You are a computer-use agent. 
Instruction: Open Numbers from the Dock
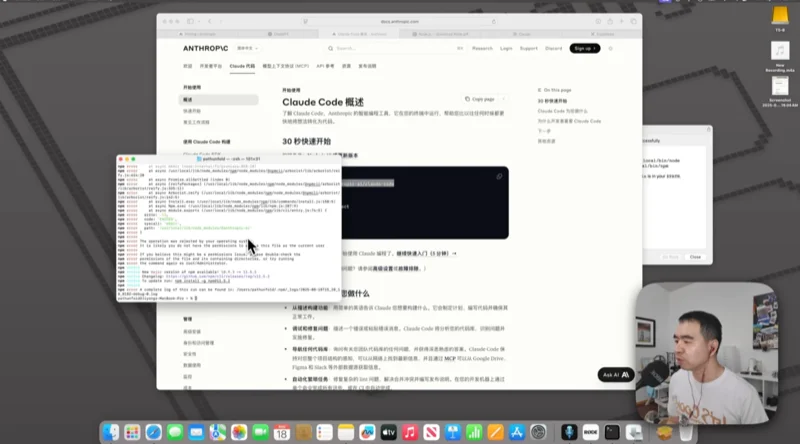474,433
